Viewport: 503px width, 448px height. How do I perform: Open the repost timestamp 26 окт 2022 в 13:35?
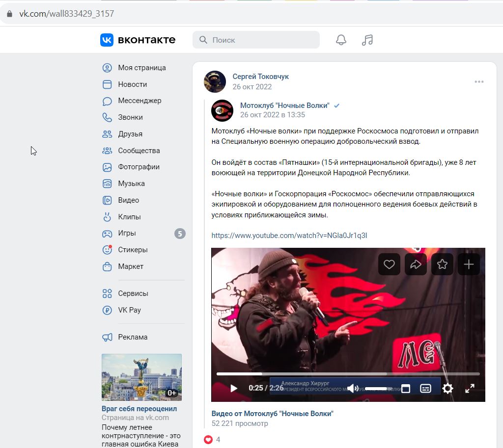(273, 115)
